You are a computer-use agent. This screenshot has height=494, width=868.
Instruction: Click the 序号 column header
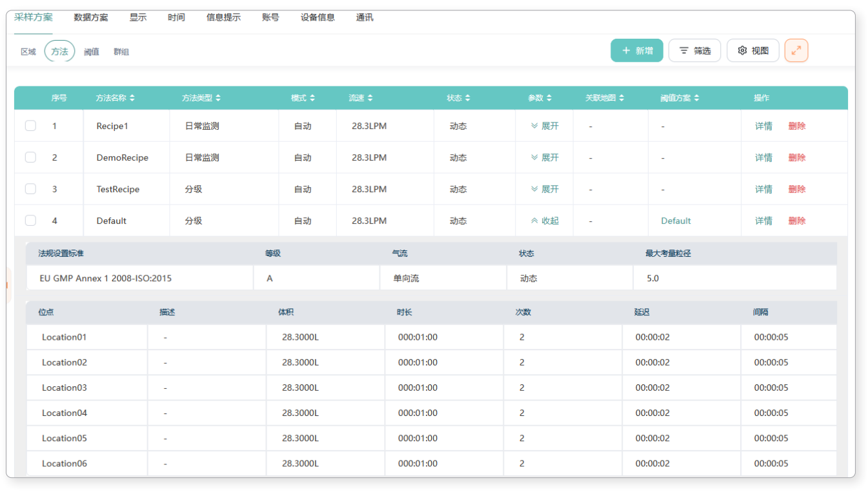59,98
